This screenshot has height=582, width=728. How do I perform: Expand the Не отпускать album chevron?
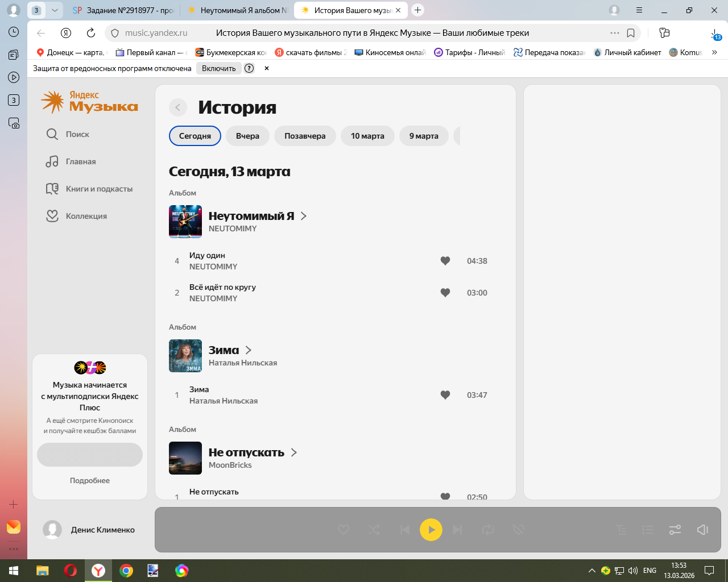(294, 452)
